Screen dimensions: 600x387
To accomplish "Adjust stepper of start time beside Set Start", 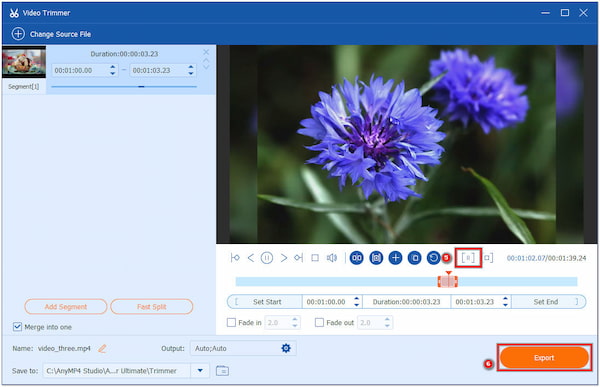I will pyautogui.click(x=357, y=302).
